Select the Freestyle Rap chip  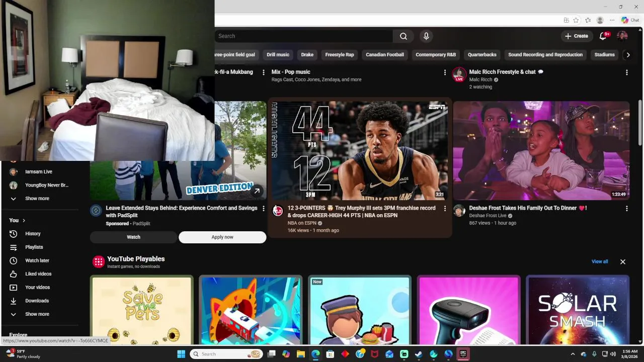click(x=340, y=55)
